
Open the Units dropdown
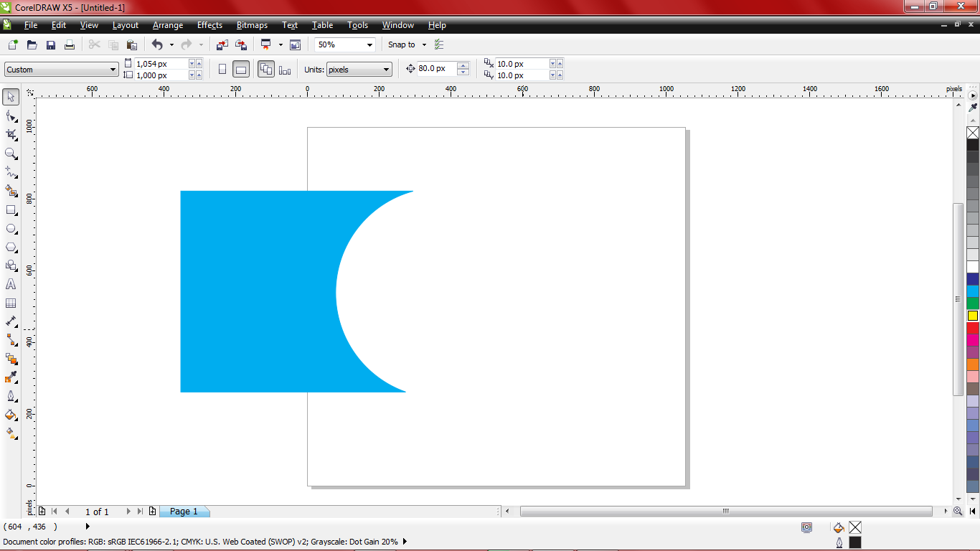(385, 69)
